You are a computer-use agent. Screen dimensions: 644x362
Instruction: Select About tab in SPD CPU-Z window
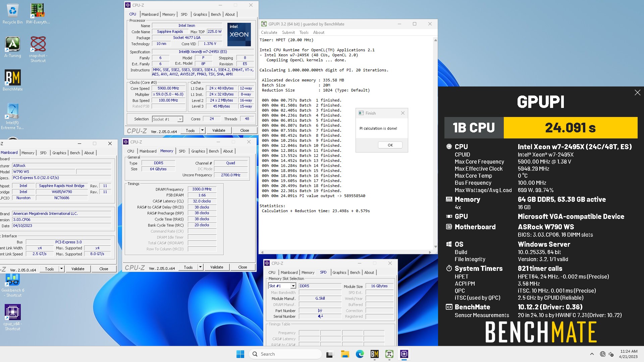(369, 273)
